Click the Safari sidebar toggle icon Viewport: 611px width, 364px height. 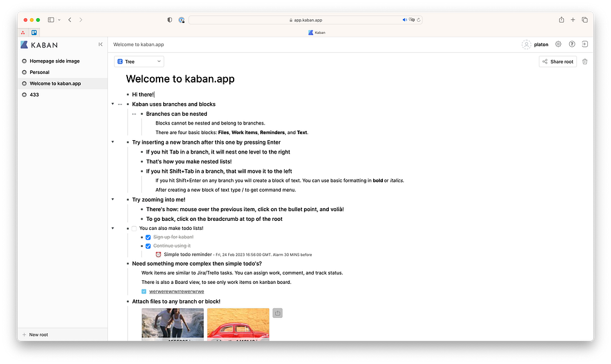pyautogui.click(x=51, y=20)
